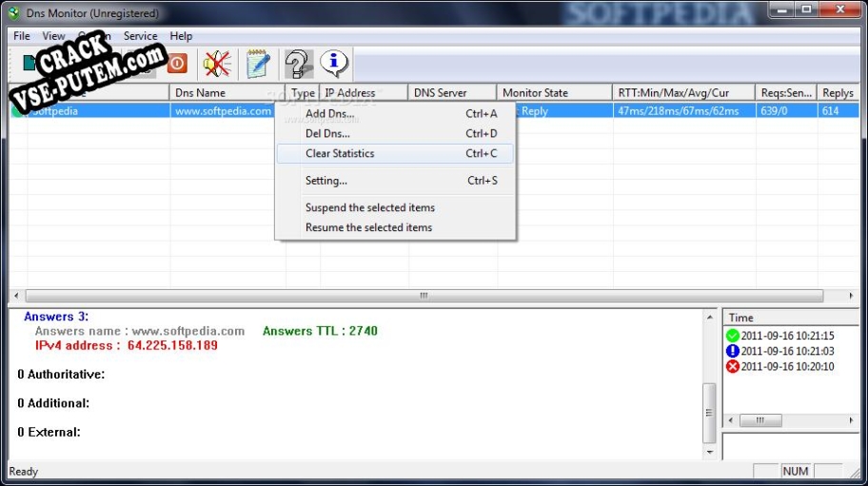Open Setting... from the context menu
Screen dimensions: 868x486
[325, 181]
